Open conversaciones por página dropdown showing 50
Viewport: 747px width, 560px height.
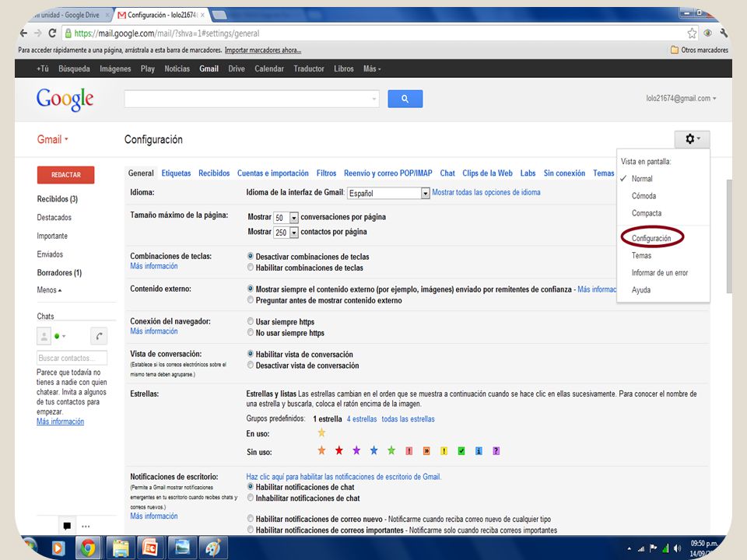[286, 218]
